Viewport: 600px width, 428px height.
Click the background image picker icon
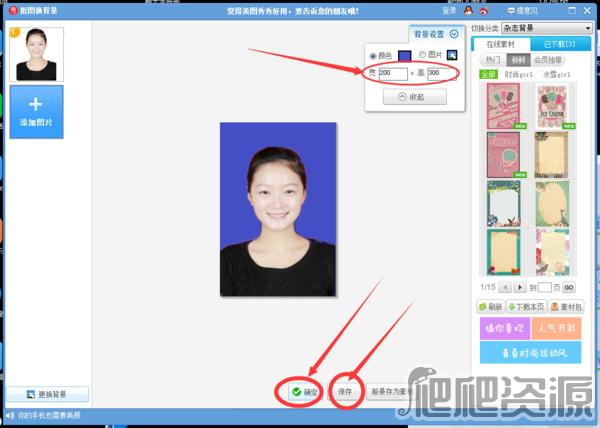click(x=452, y=55)
